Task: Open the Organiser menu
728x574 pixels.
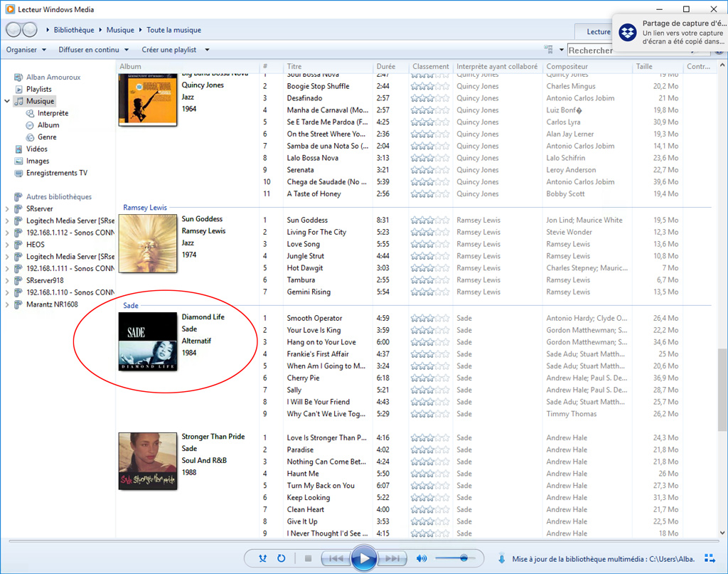Action: click(x=26, y=50)
